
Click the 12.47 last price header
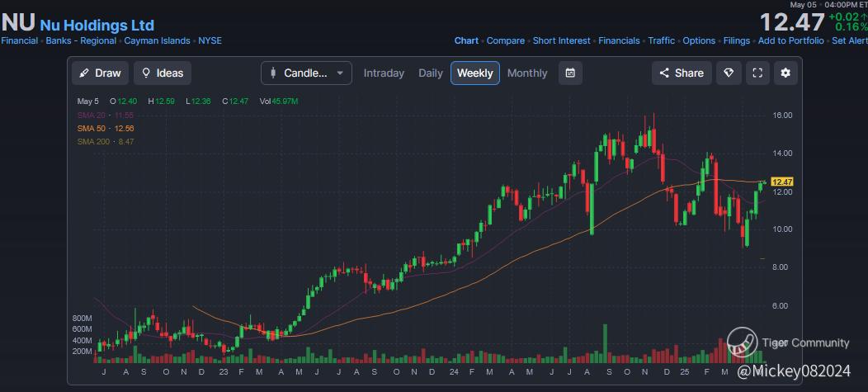(792, 23)
